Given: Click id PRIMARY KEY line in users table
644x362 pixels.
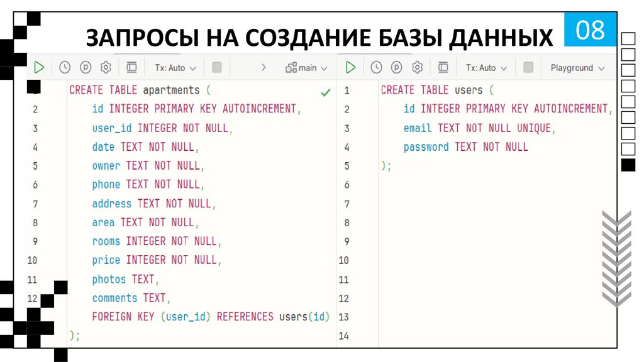Looking at the screenshot, I should (x=508, y=109).
